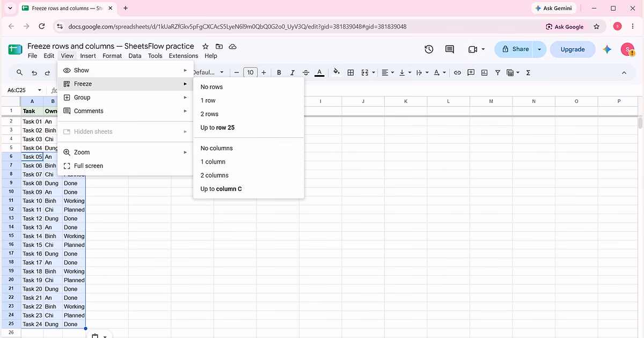Click the font size field showing 10
Screen dimensions: 644x338
coord(250,72)
